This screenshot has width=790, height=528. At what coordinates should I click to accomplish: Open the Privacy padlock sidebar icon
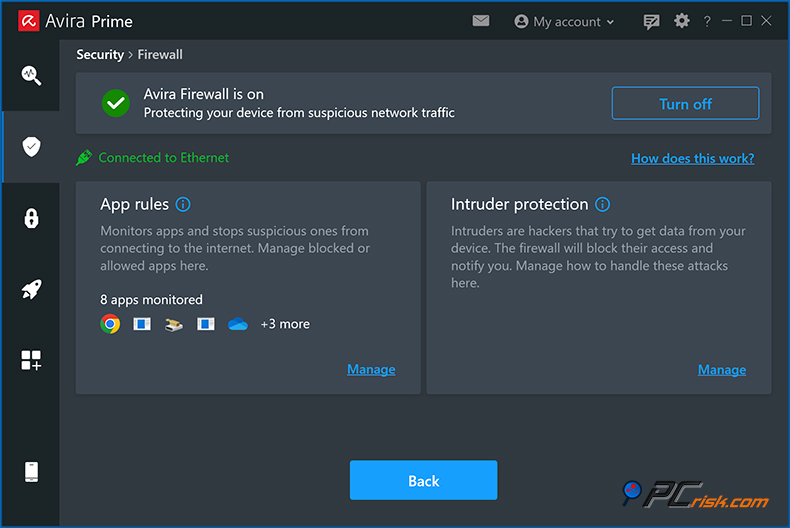point(31,218)
